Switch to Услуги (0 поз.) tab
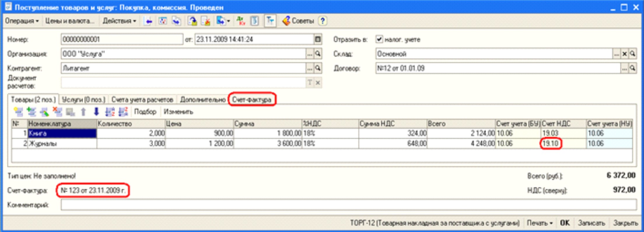 [x=83, y=100]
